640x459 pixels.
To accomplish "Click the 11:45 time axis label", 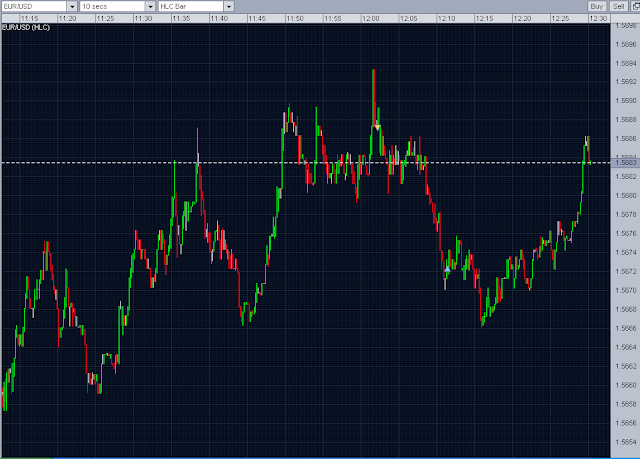I will point(257,18).
